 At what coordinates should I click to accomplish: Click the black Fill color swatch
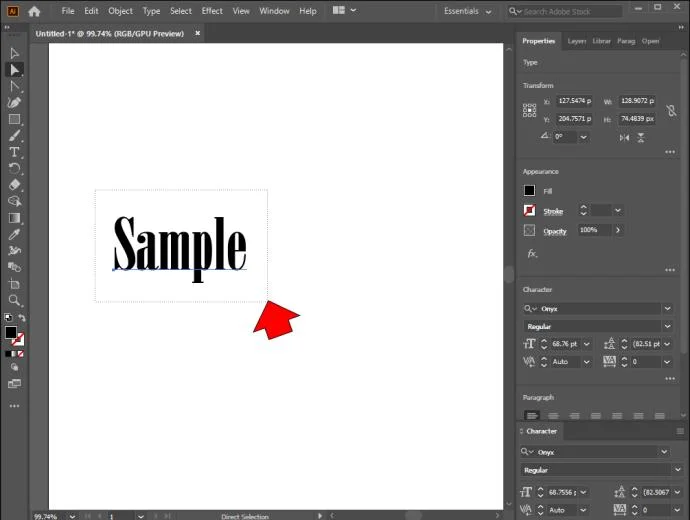[529, 190]
